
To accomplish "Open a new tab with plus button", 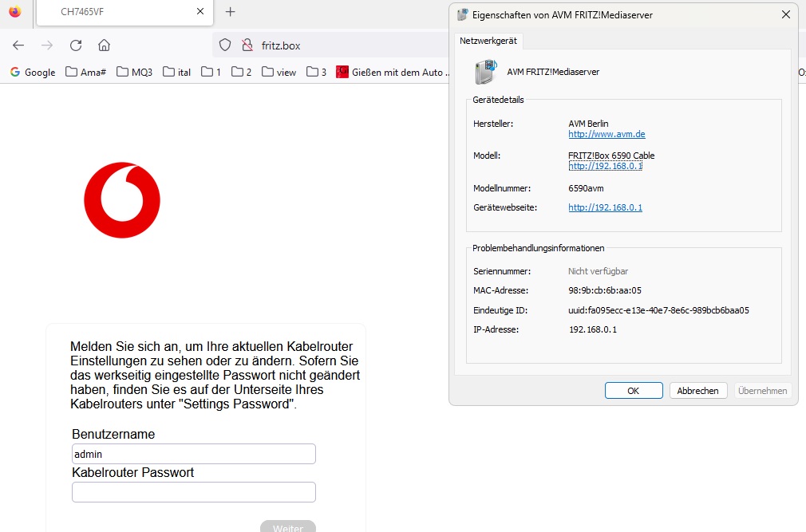I will click(x=231, y=12).
